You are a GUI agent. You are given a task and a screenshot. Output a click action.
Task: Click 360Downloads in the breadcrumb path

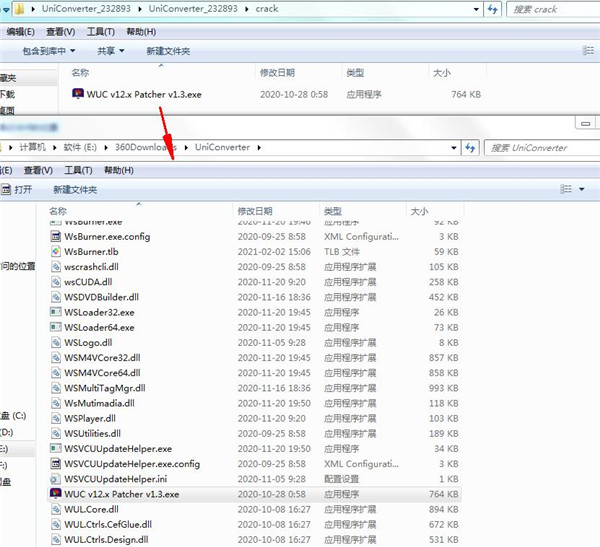pyautogui.click(x=146, y=147)
